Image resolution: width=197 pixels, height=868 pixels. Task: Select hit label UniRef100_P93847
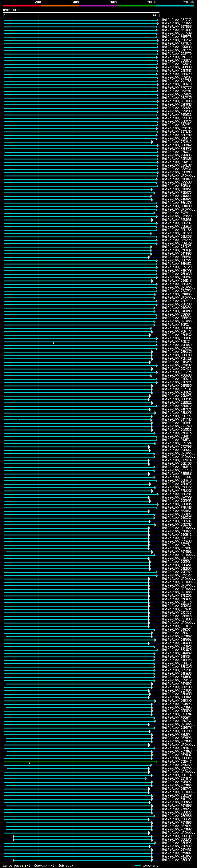click(177, 64)
